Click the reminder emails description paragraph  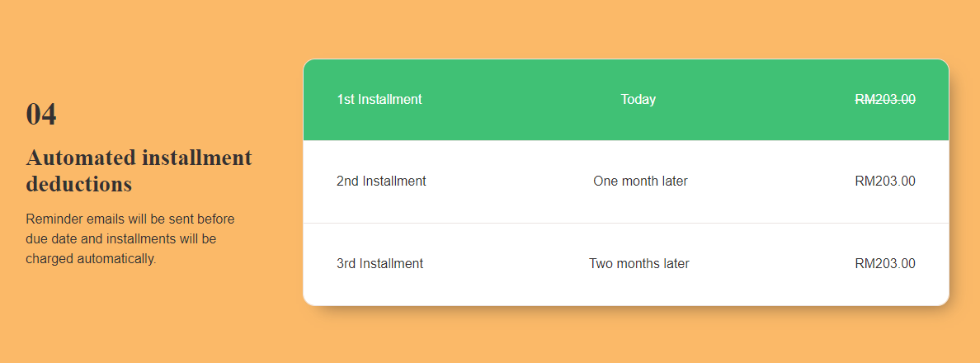(130, 238)
